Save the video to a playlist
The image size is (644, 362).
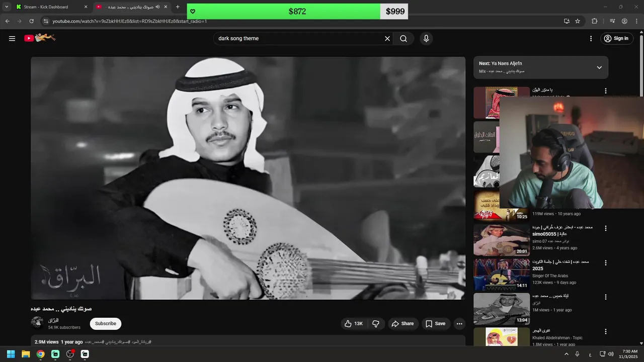pyautogui.click(x=436, y=324)
